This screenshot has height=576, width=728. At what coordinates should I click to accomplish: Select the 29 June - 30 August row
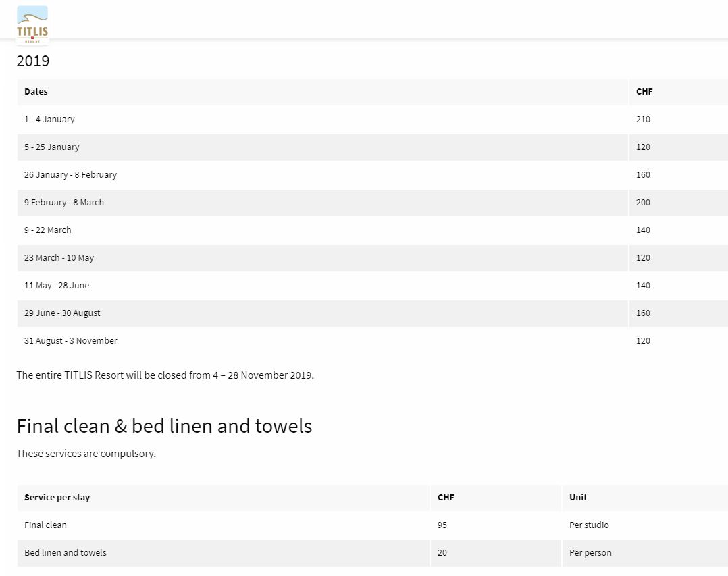(x=62, y=313)
